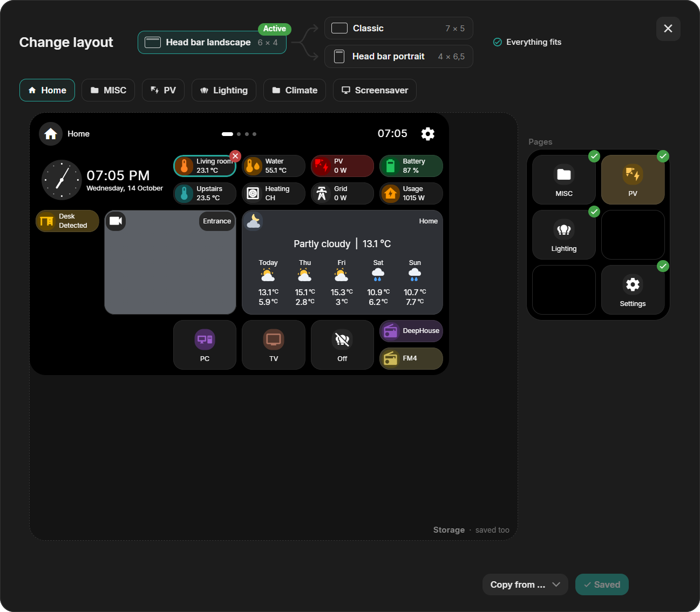Select the Living room thermometer icon
This screenshot has width=700, height=612.
click(185, 166)
